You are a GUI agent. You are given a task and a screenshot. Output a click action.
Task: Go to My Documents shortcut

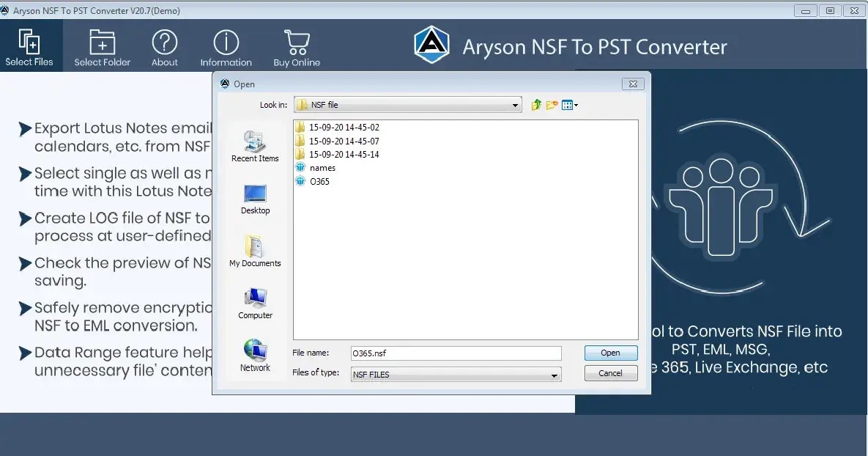pyautogui.click(x=255, y=251)
